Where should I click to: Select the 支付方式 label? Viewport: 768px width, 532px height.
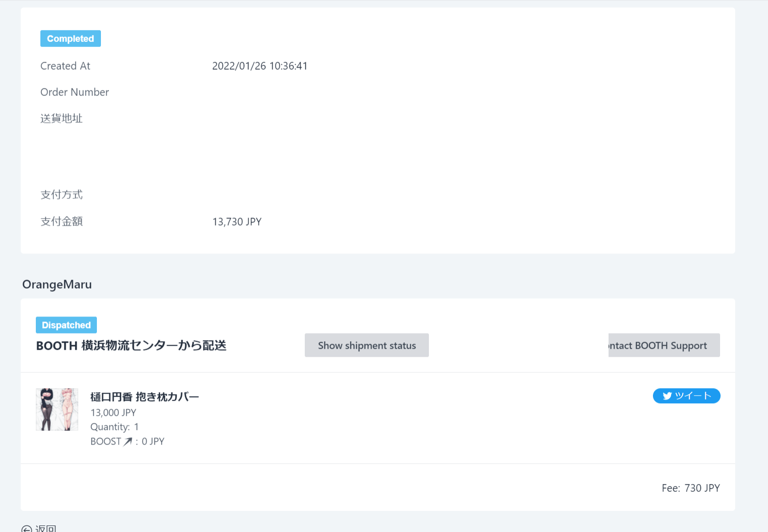pyautogui.click(x=62, y=195)
